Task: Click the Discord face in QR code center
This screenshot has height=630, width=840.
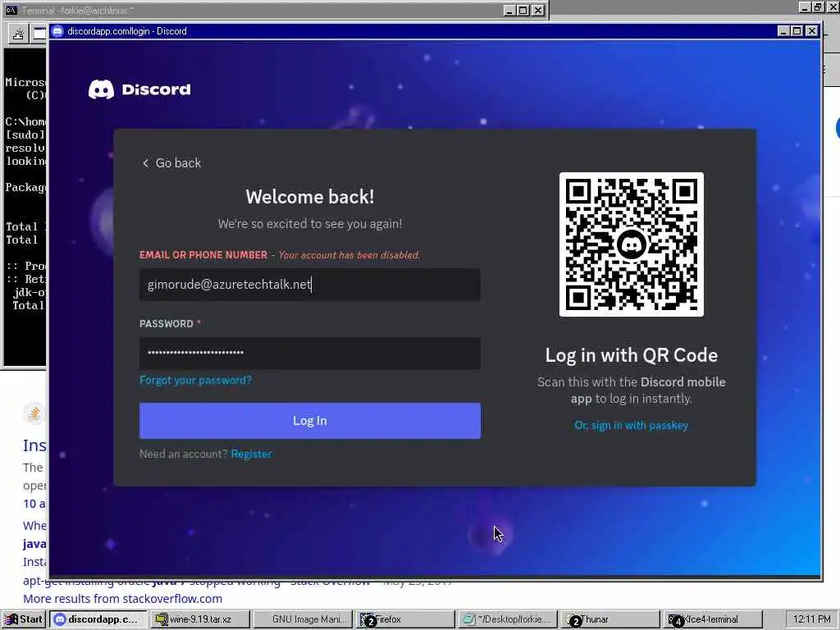Action: click(632, 244)
